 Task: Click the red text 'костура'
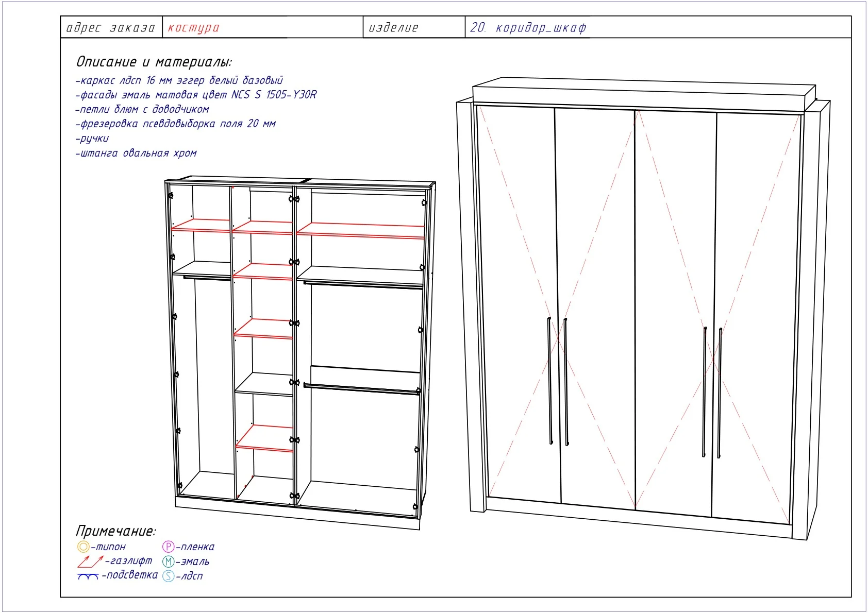click(193, 28)
